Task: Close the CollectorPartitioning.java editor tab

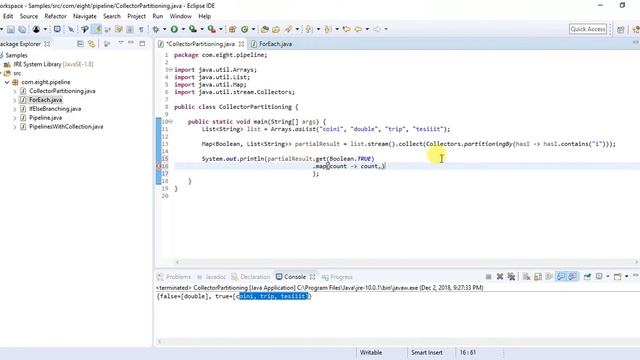Action: 241,44
